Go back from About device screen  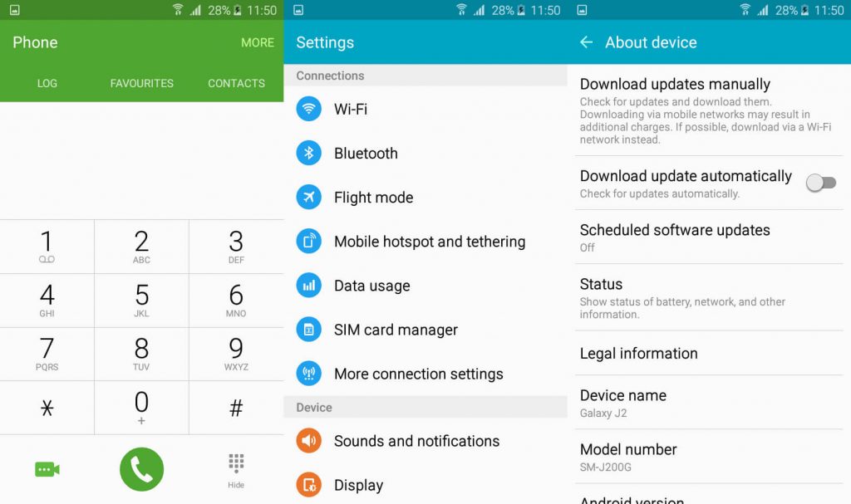pos(587,42)
